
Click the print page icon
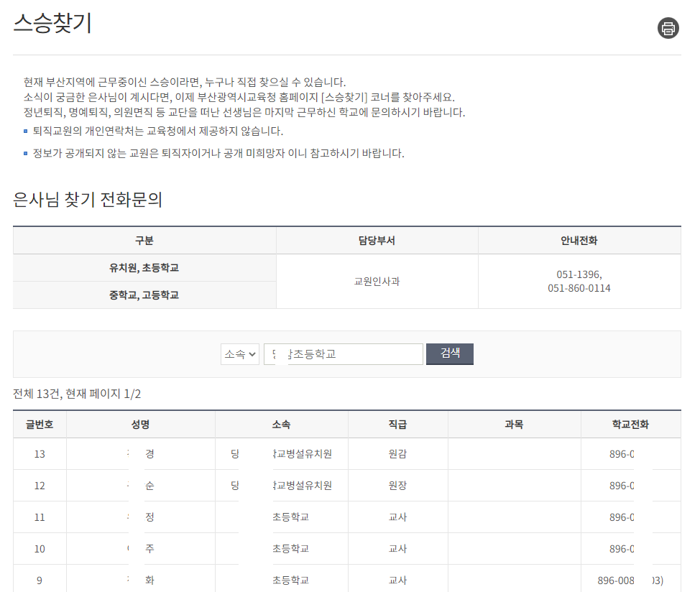point(668,28)
